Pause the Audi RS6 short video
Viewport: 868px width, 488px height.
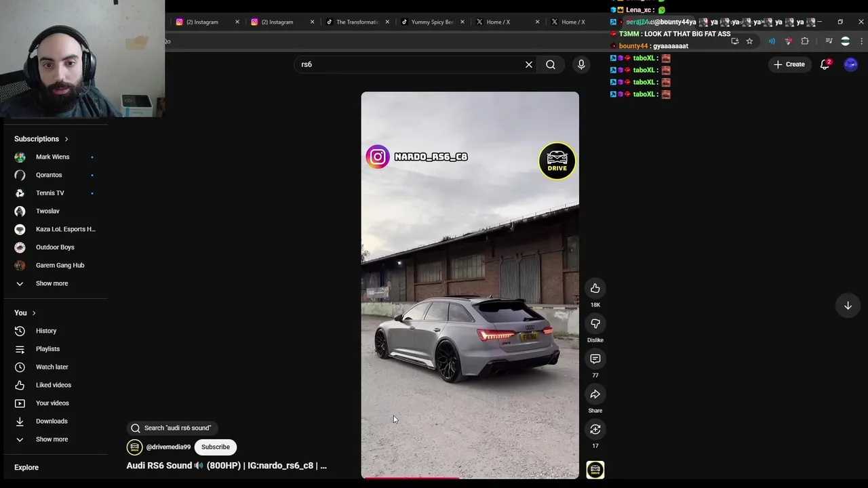tap(470, 285)
